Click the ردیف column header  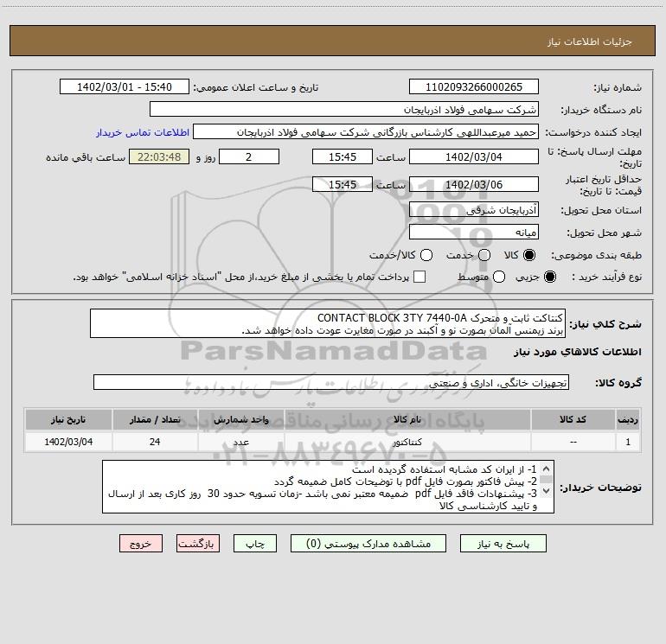pyautogui.click(x=628, y=419)
